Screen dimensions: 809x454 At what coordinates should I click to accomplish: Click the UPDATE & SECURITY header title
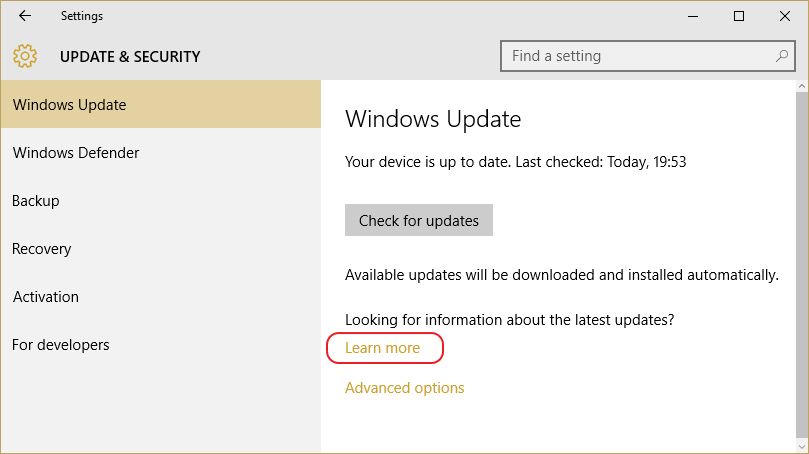click(130, 56)
